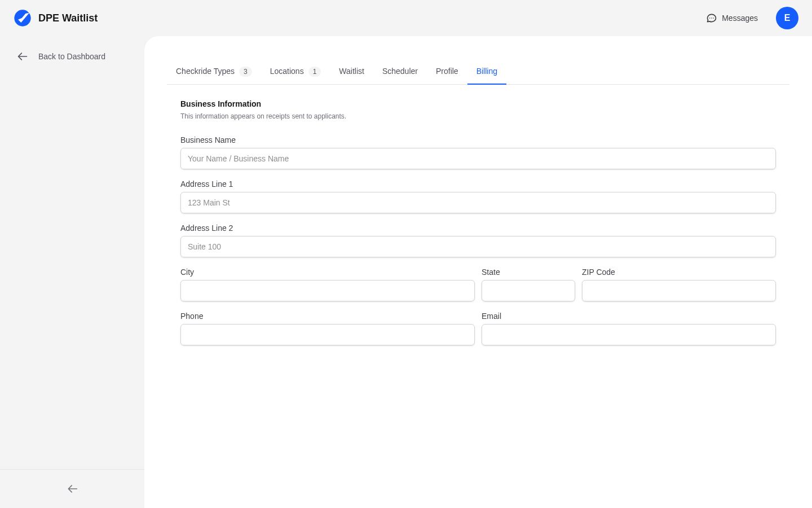This screenshot has width=812, height=508.
Task: Click the ZIP Code input field
Action: coord(678,291)
